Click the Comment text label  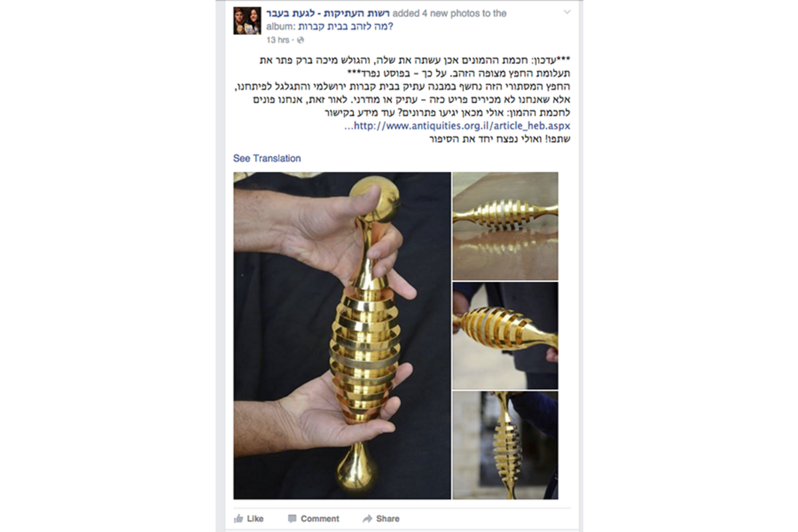(x=320, y=519)
